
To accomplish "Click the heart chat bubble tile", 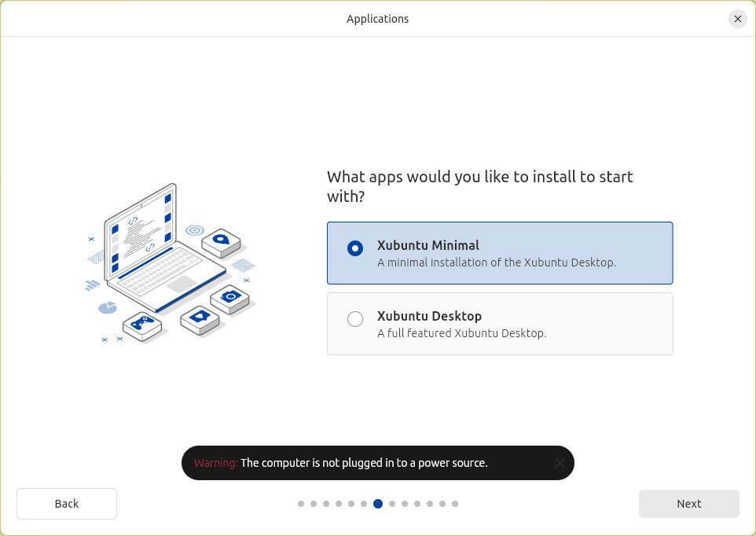I will click(200, 318).
